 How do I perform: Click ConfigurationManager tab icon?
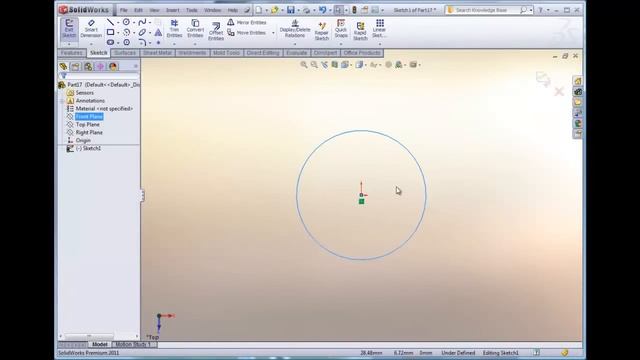pyautogui.click(x=88, y=67)
